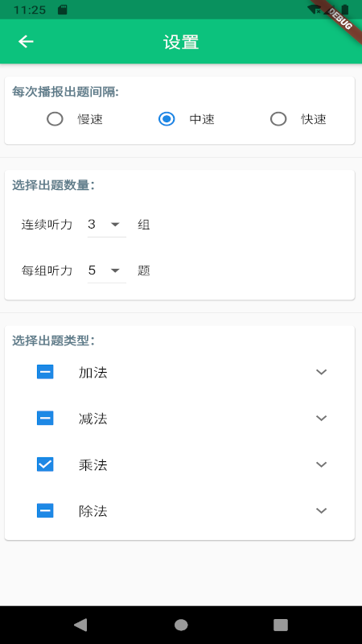Select the 中速 radio button
Viewport: 362px width, 644px height.
pos(167,119)
